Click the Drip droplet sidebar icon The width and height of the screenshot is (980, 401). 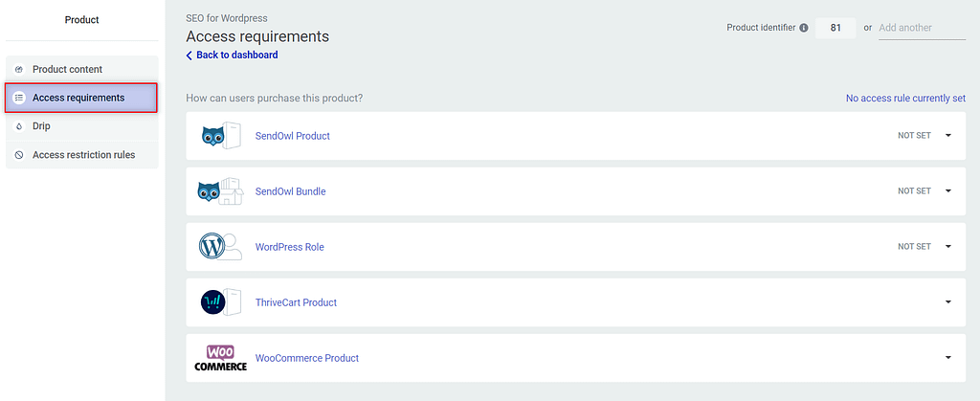(19, 126)
